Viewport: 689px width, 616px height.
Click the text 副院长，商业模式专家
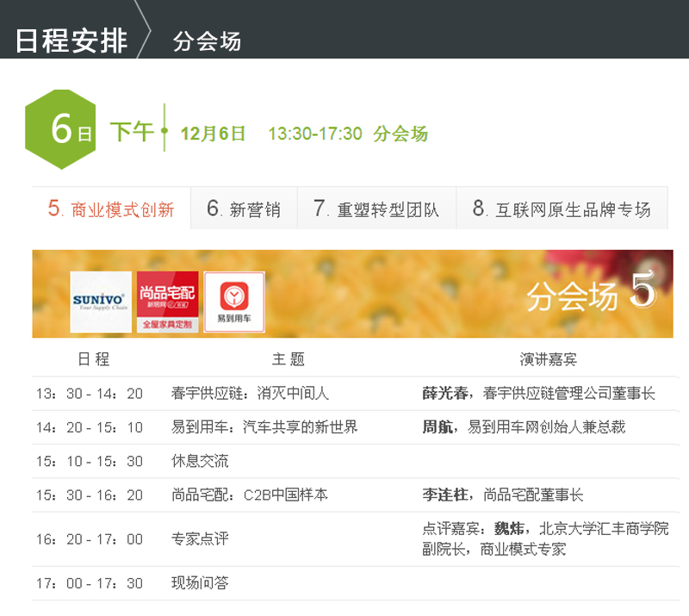pos(493,549)
